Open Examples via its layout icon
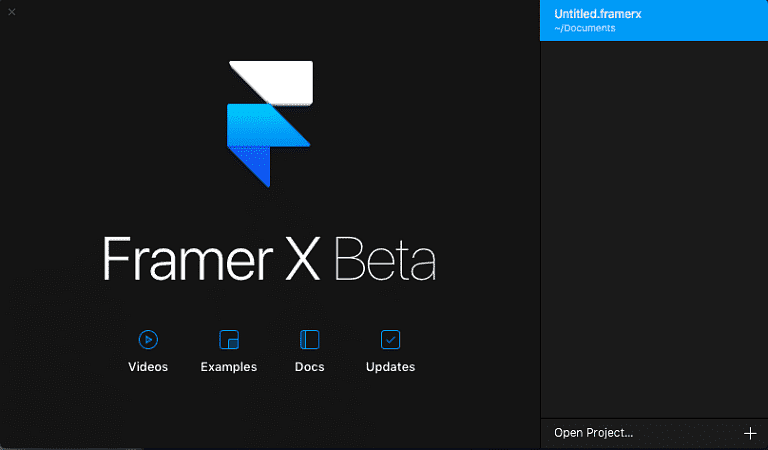768x450 pixels. point(229,340)
